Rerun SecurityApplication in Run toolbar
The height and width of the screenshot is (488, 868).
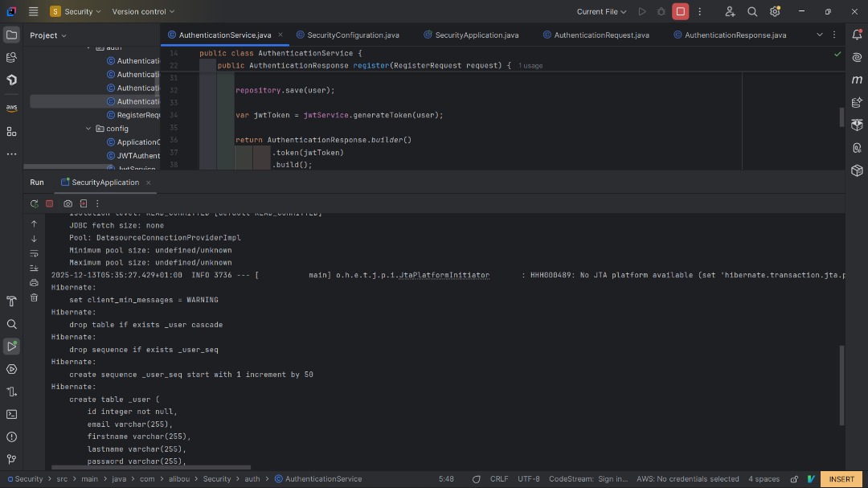(x=35, y=204)
